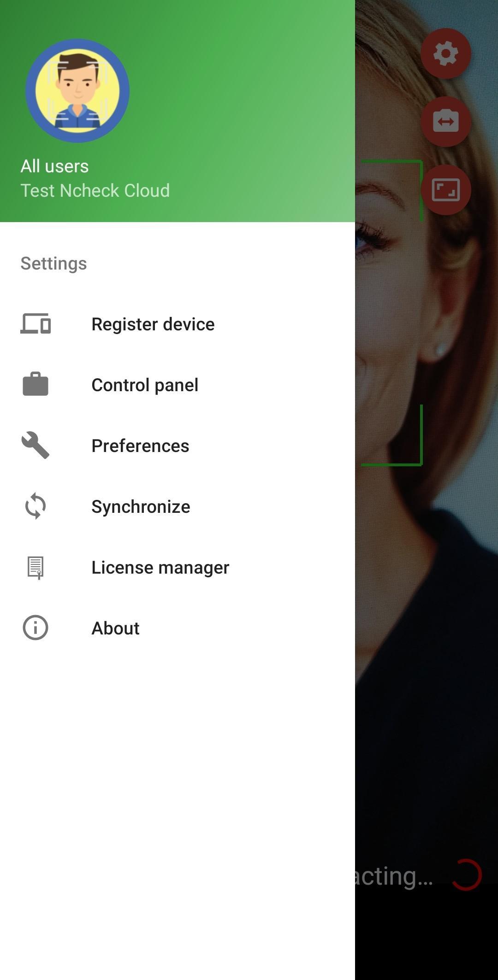Select the All users label
The width and height of the screenshot is (498, 980).
(54, 166)
